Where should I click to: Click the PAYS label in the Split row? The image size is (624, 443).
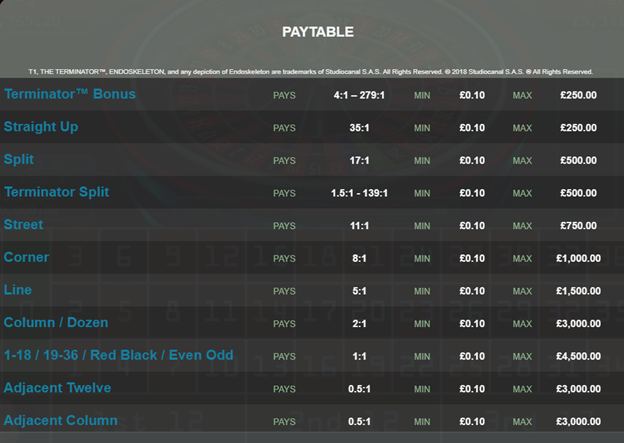pos(285,161)
